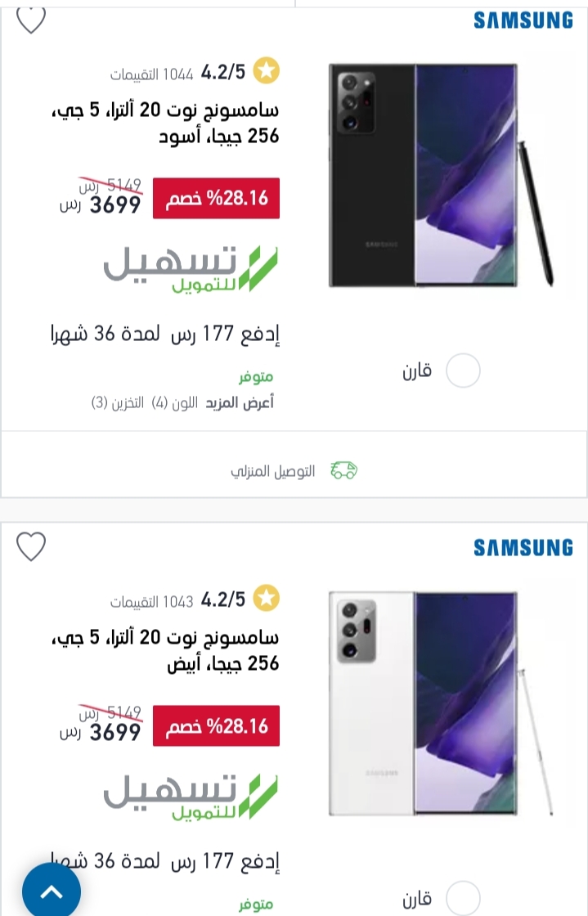View the 1044 التقييمات reviews
The height and width of the screenshot is (916, 588).
click(x=152, y=74)
